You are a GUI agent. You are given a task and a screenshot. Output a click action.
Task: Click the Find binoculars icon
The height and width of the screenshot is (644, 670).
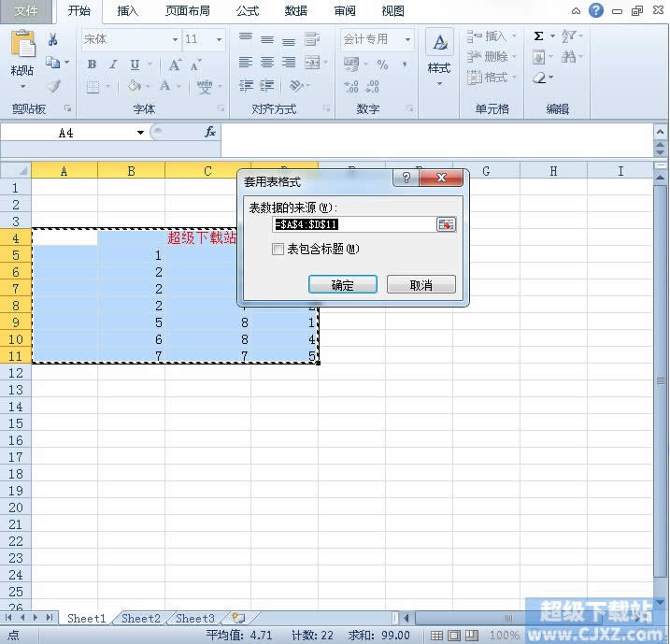568,56
